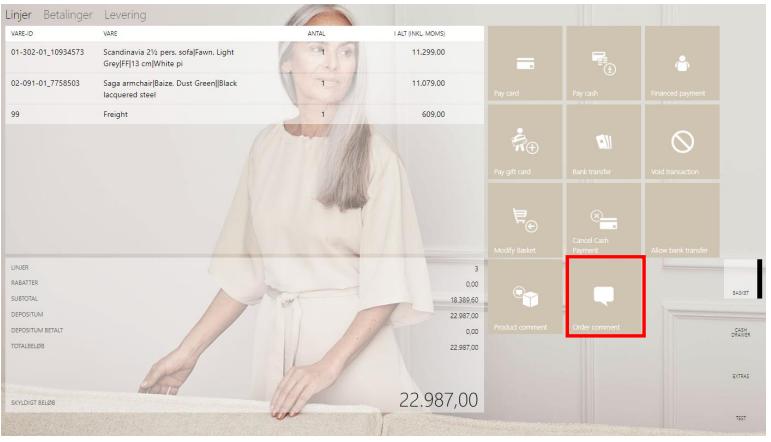Select the Scandinavia sofa line item
This screenshot has height=442, width=771.
pyautogui.click(x=240, y=57)
